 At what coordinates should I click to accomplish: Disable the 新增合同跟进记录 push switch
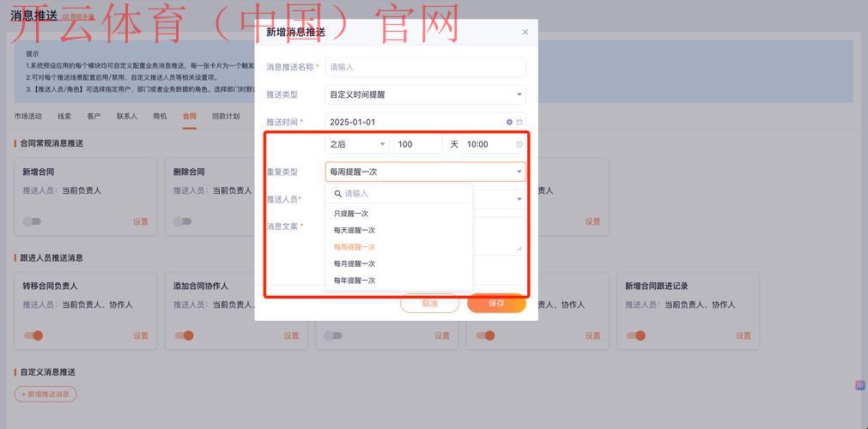click(635, 335)
